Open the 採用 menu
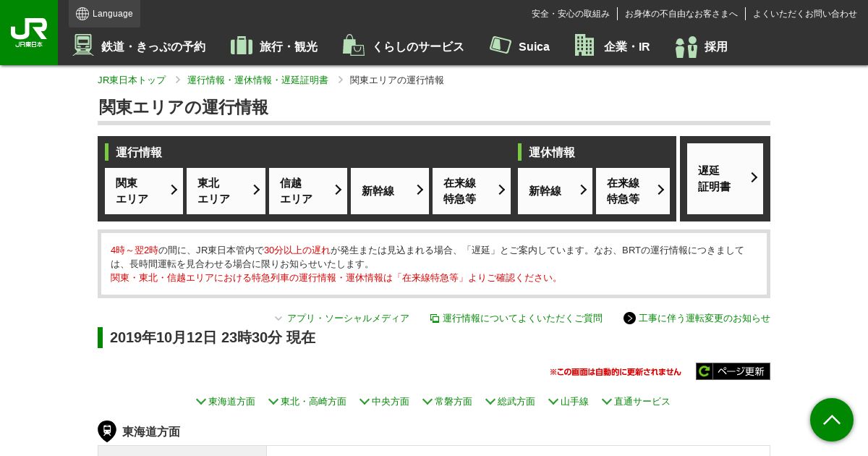The width and height of the screenshot is (868, 456). pos(702,47)
